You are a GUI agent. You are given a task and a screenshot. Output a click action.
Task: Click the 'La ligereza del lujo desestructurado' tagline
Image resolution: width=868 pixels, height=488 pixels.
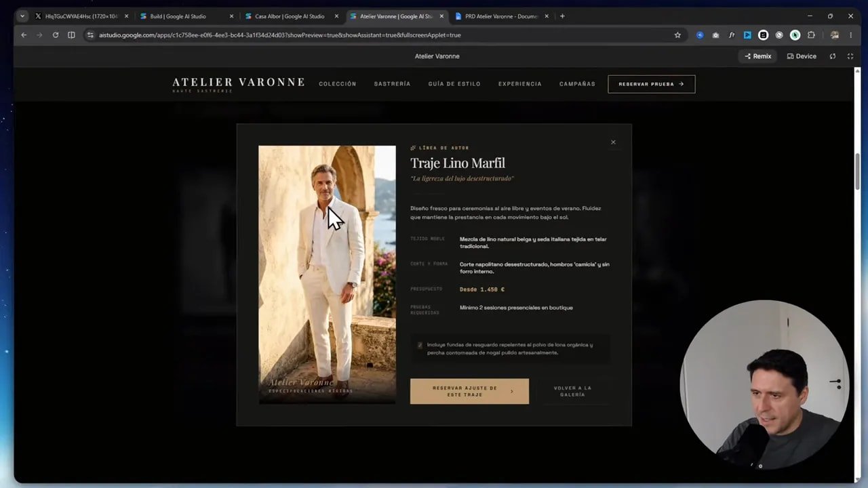[462, 178]
